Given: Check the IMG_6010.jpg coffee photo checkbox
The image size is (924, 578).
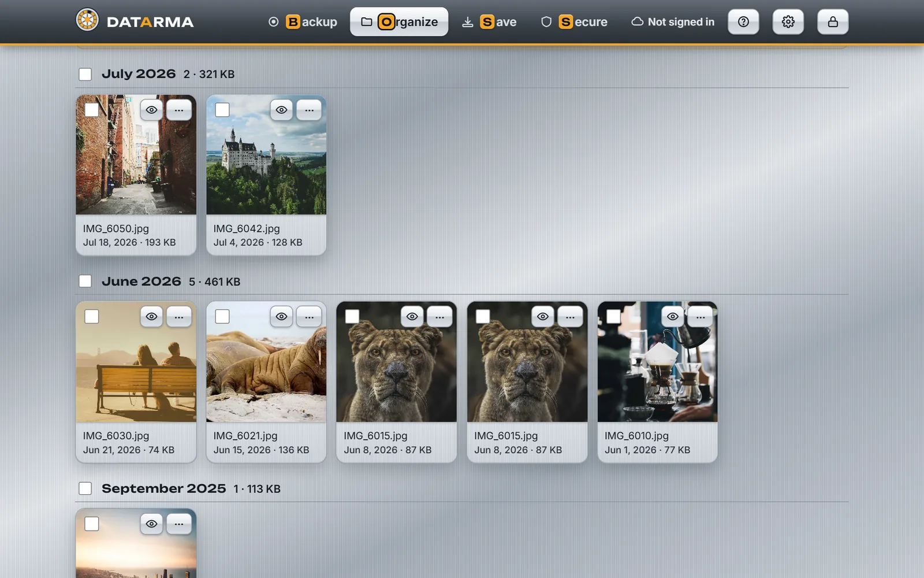Looking at the screenshot, I should tap(614, 317).
